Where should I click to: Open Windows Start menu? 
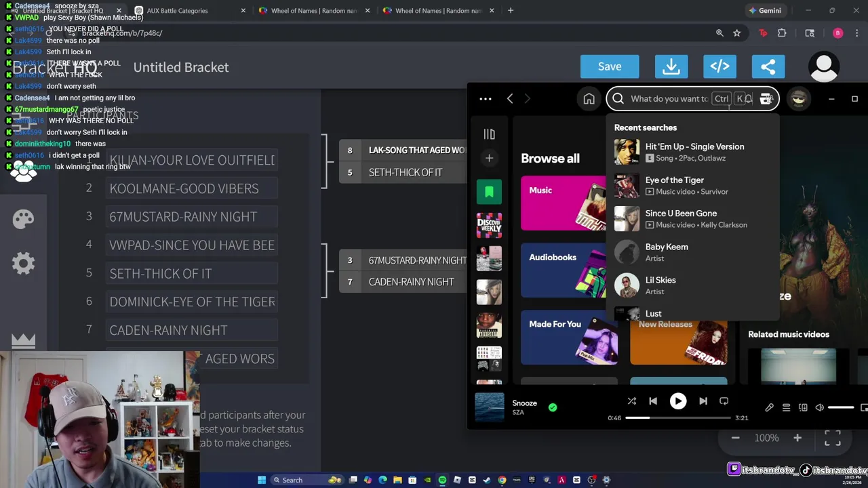262,480
